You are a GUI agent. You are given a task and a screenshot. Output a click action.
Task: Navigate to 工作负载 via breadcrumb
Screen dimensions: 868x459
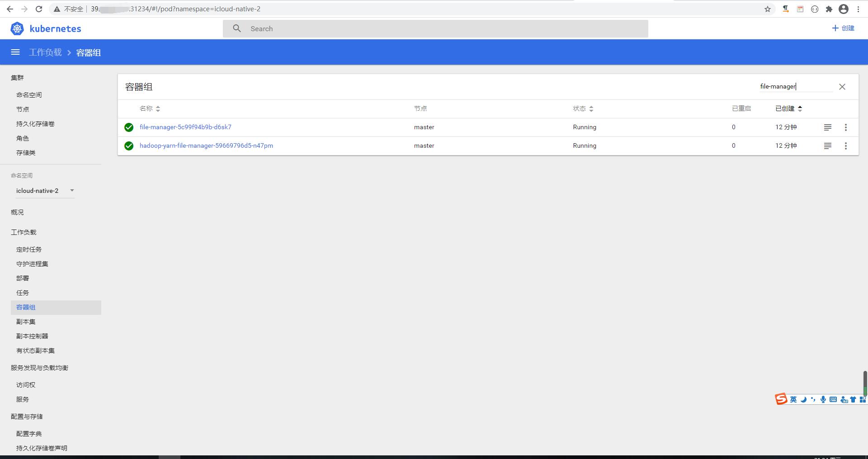[x=45, y=52]
